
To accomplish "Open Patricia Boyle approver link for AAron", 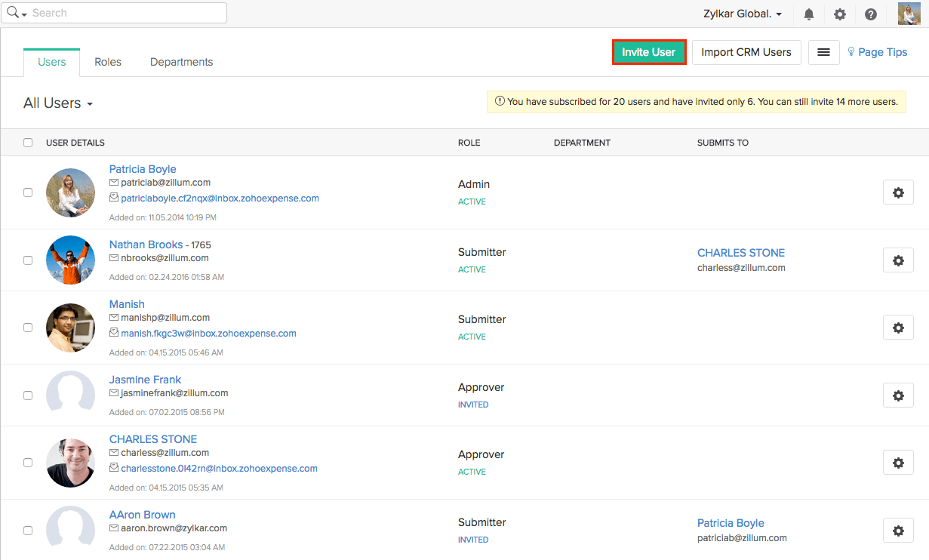I will (x=731, y=523).
